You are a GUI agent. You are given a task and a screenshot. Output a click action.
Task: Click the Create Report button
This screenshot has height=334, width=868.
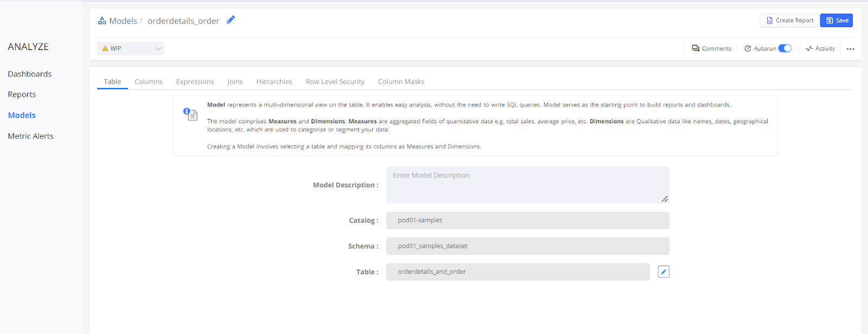[790, 20]
